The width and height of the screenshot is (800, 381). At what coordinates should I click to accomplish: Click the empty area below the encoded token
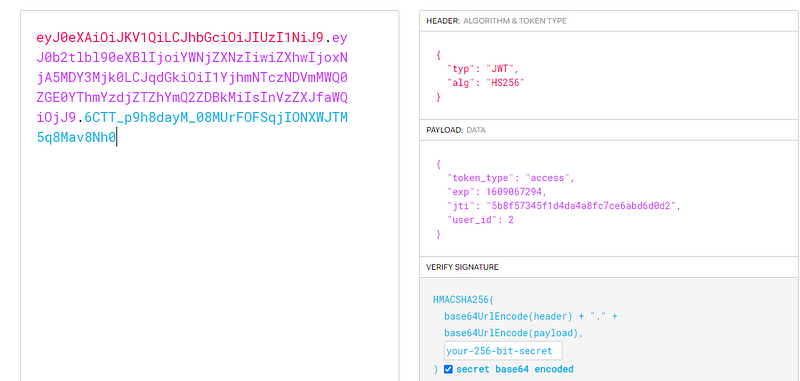point(209,255)
